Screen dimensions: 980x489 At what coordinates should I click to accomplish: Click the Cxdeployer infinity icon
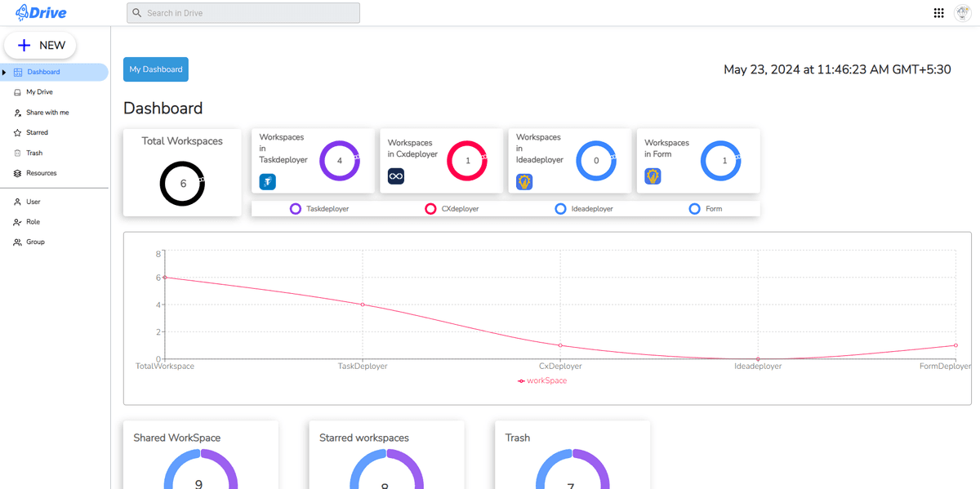pyautogui.click(x=396, y=176)
